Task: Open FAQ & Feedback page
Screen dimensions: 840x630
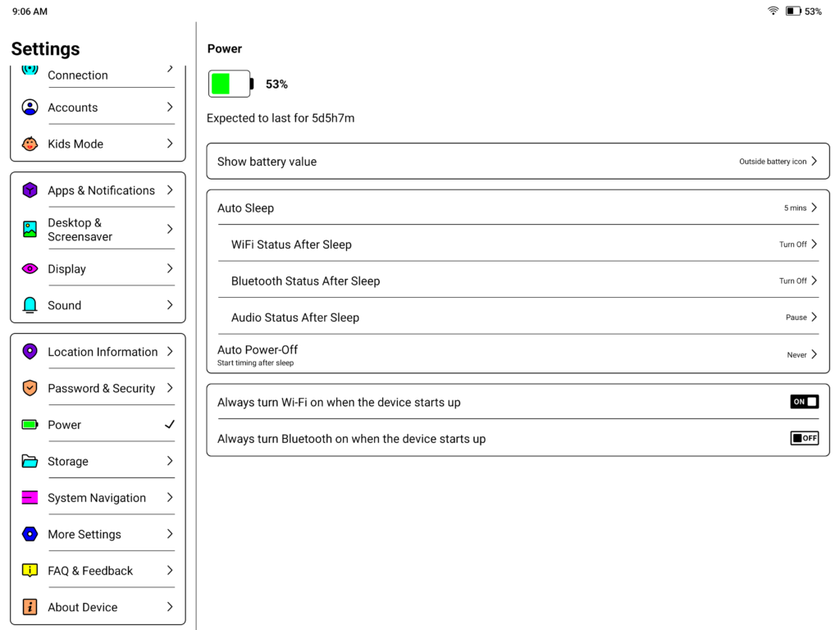Action: pyautogui.click(x=90, y=571)
